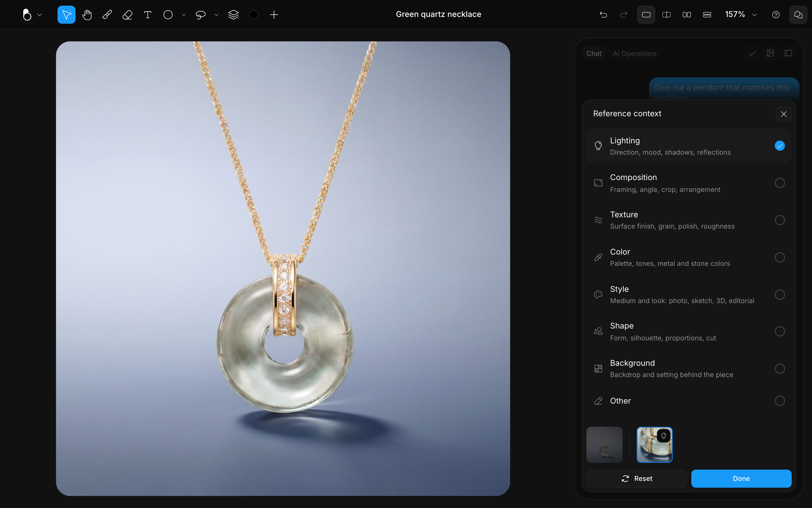Toggle the chat panel icon
The height and width of the screenshot is (508, 812).
[798, 15]
